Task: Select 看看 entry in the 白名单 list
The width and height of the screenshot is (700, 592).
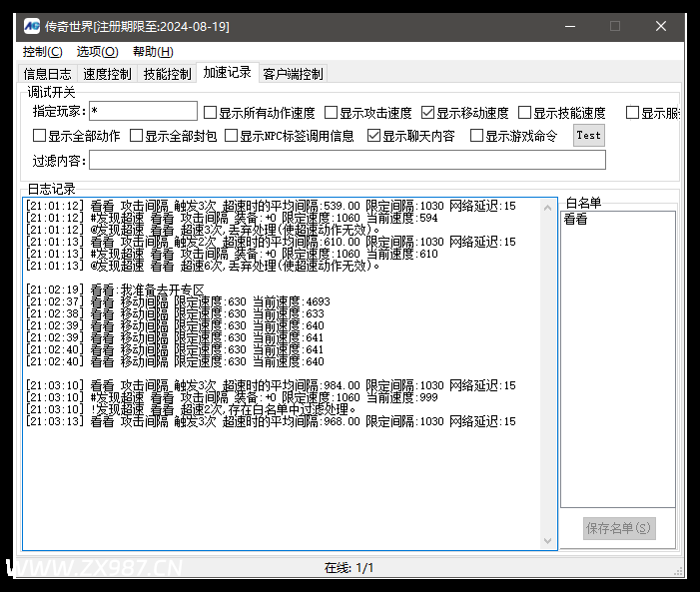Action: pyautogui.click(x=575, y=220)
